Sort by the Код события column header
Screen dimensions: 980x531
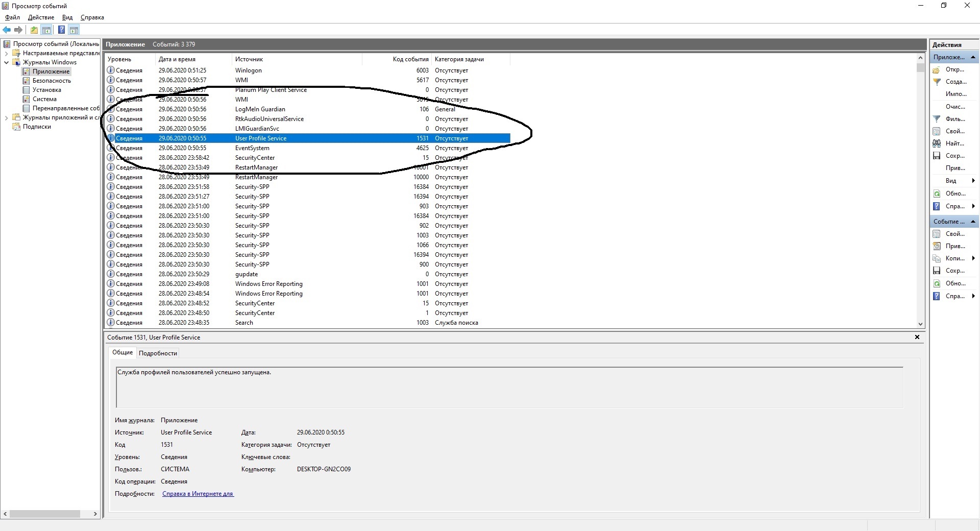click(x=397, y=59)
